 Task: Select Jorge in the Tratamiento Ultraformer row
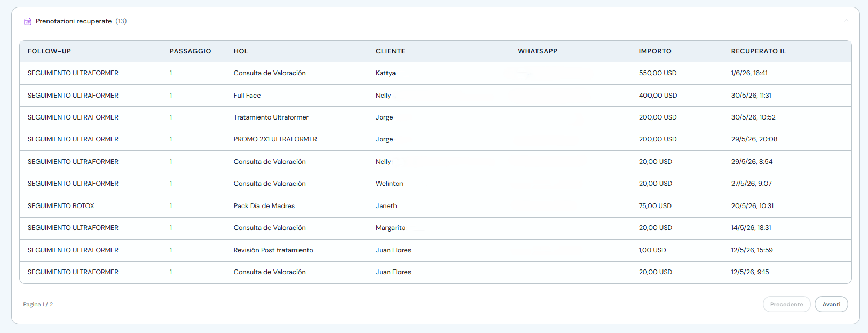[x=384, y=117]
